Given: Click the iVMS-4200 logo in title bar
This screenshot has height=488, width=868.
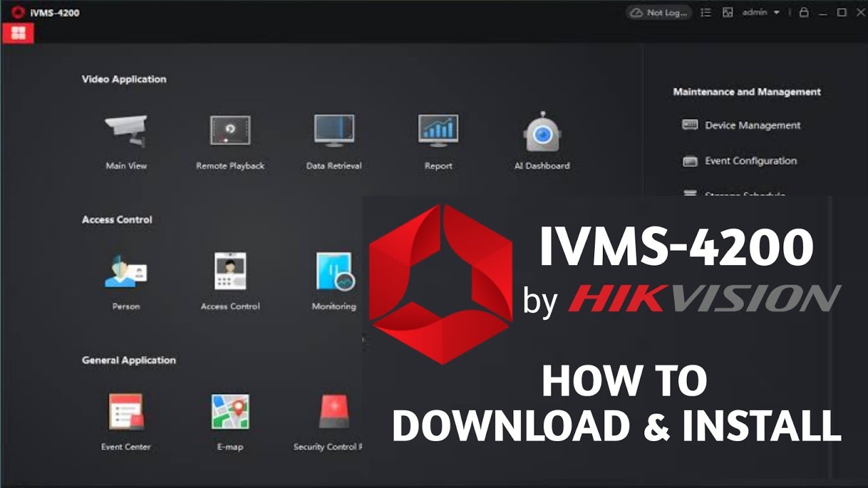Looking at the screenshot, I should tap(18, 12).
